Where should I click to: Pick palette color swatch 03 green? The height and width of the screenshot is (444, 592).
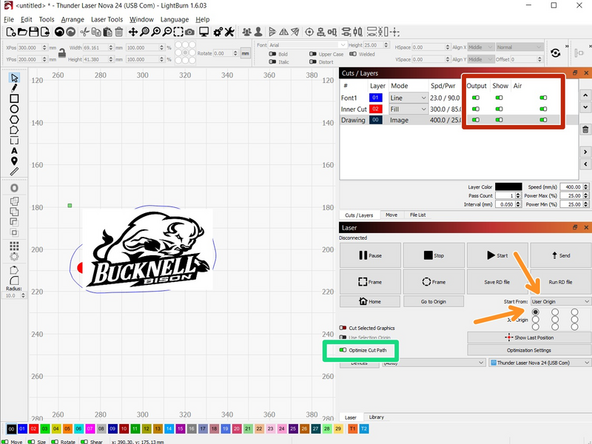click(45, 429)
